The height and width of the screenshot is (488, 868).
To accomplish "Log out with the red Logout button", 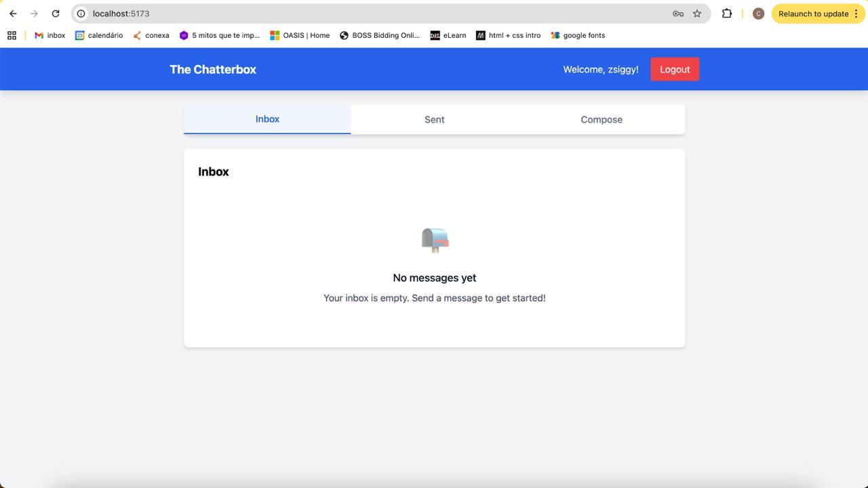I will 675,69.
